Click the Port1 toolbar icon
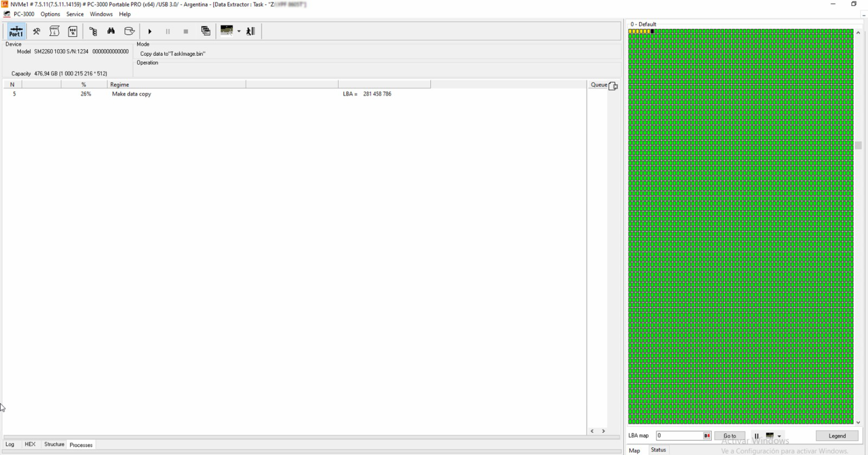The height and width of the screenshot is (455, 868). (x=16, y=31)
